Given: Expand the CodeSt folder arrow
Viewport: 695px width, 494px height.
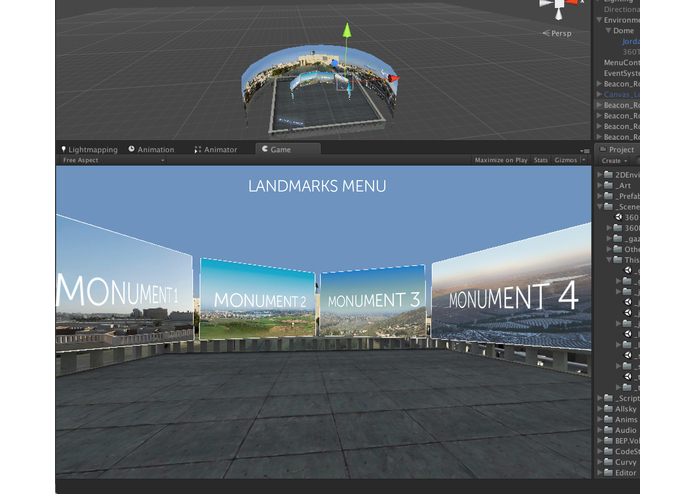Looking at the screenshot, I should tap(599, 451).
